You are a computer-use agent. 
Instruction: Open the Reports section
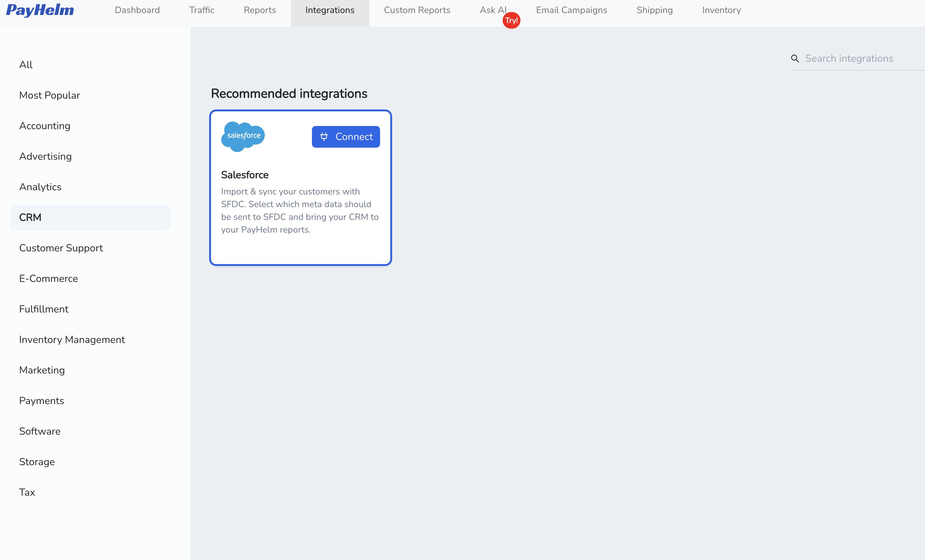pos(260,10)
